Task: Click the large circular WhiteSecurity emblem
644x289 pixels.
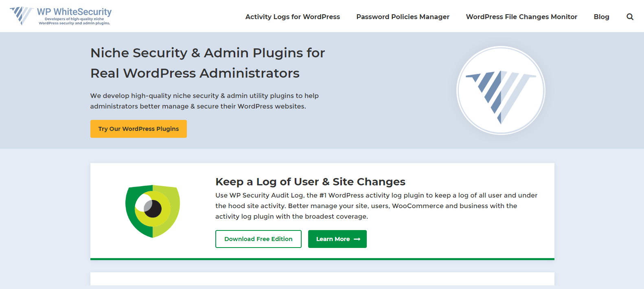Action: tap(501, 90)
